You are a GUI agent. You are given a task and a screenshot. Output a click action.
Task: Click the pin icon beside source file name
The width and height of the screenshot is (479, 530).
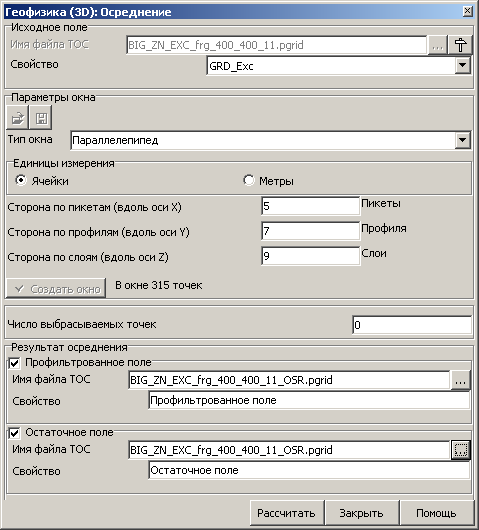point(460,45)
